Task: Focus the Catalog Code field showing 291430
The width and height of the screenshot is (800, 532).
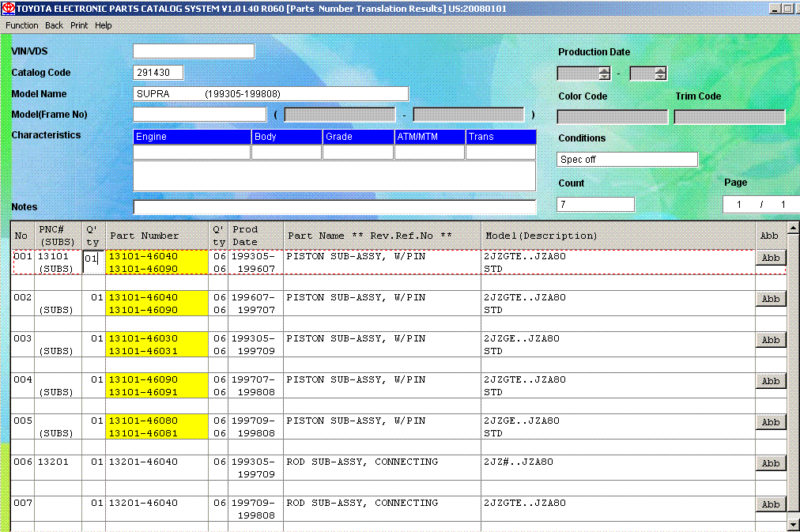Action: tap(158, 73)
